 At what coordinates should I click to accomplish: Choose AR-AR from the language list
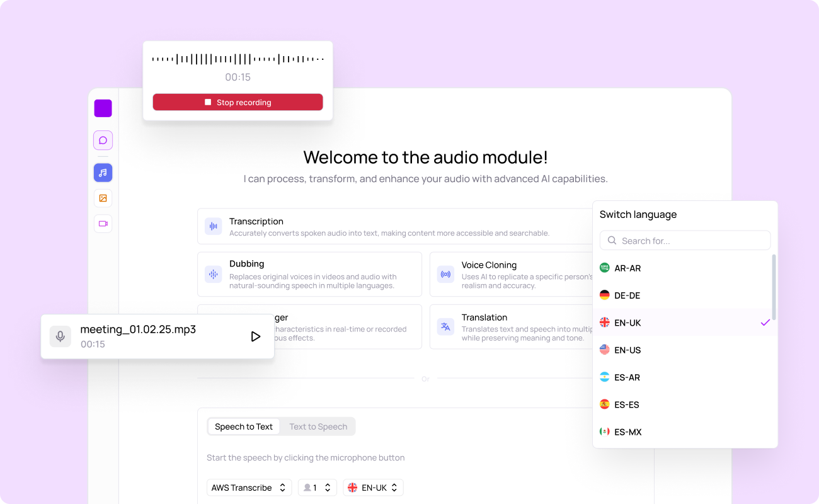point(682,268)
